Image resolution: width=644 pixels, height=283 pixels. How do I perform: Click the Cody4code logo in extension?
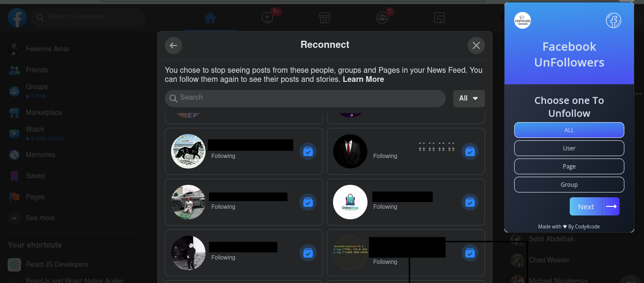522,21
